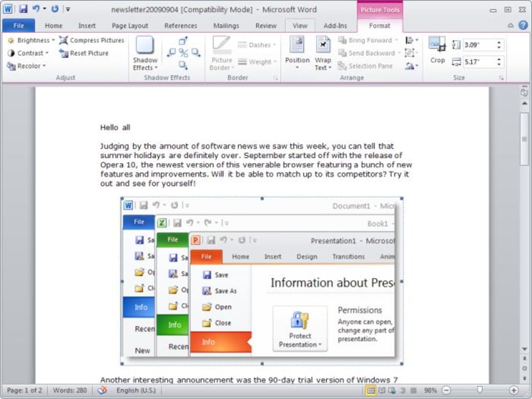Viewport: 532px width, 399px height.
Task: Open the Recolor menu
Action: [x=25, y=66]
